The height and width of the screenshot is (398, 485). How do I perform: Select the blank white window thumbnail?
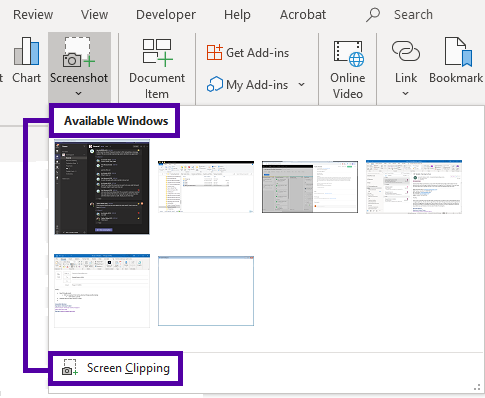click(206, 291)
